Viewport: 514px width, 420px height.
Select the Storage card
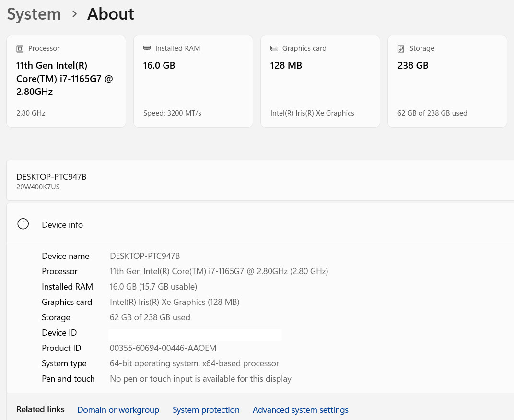447,82
